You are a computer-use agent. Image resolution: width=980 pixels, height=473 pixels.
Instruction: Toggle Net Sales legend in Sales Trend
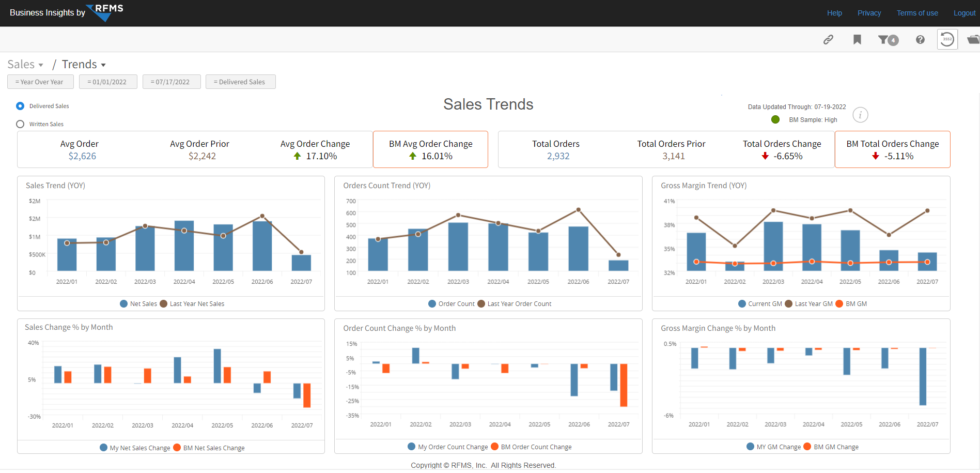138,304
